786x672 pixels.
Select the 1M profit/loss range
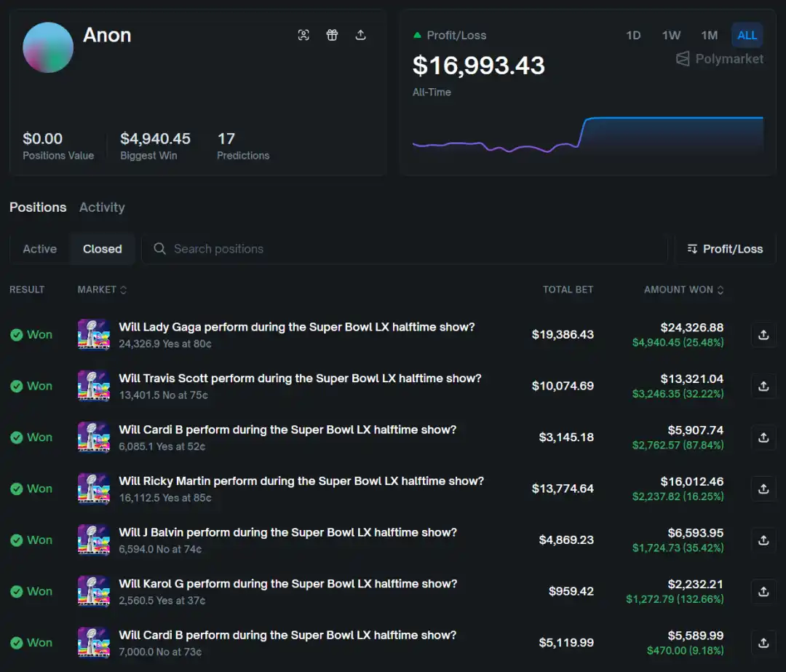(709, 35)
